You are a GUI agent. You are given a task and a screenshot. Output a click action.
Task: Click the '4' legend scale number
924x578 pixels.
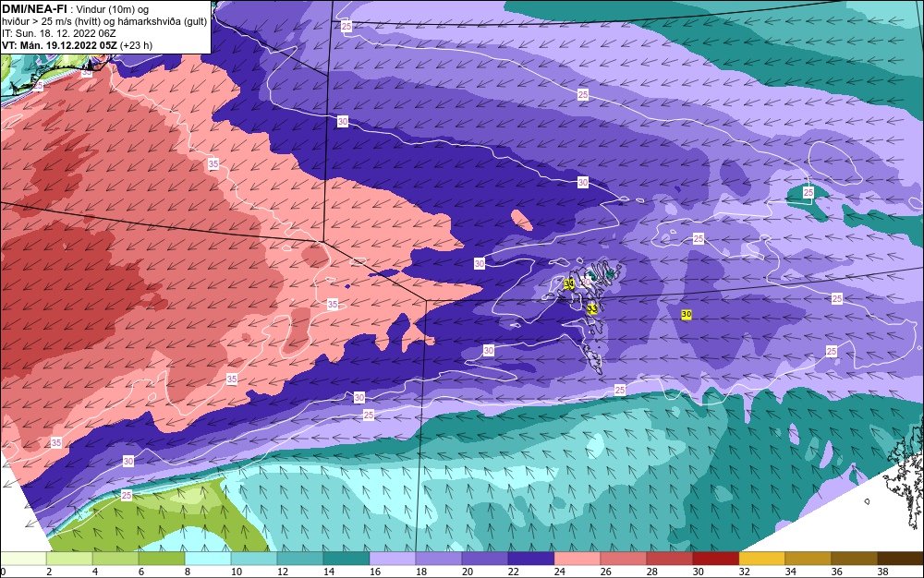[95, 572]
